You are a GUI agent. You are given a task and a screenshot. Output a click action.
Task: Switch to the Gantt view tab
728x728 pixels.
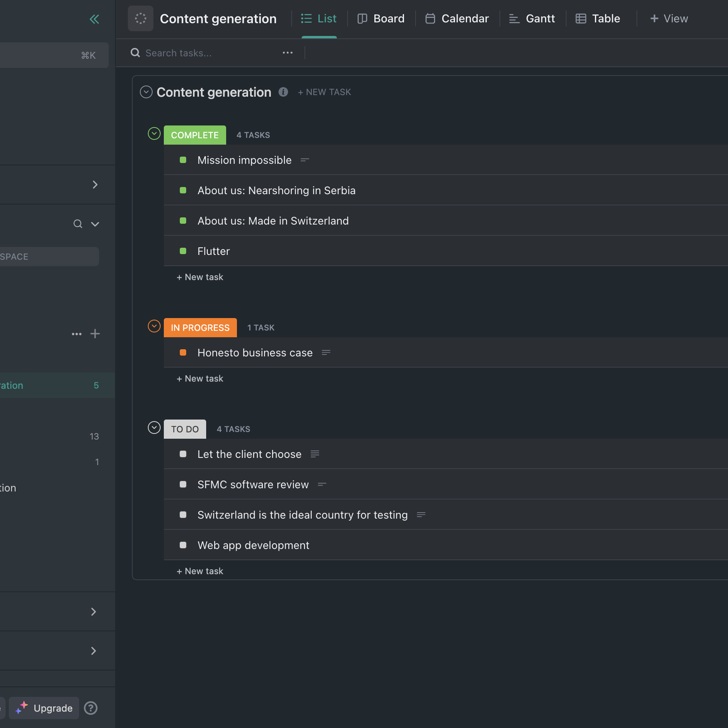click(x=532, y=18)
